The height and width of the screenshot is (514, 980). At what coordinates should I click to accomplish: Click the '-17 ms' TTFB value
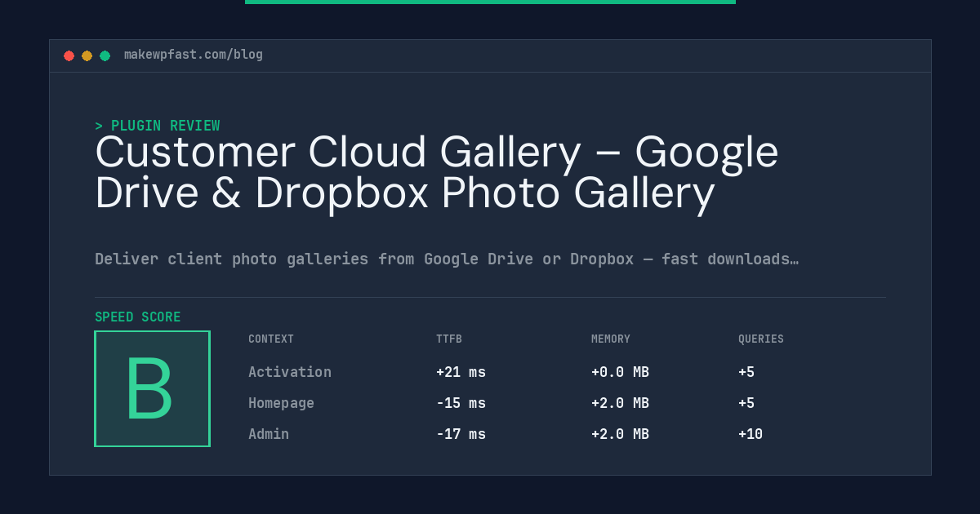[x=461, y=434]
